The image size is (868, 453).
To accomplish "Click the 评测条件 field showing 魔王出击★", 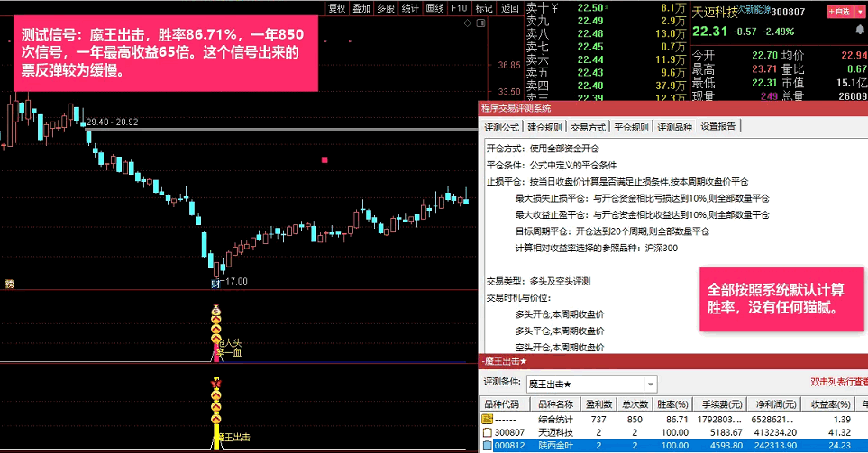I will click(x=585, y=384).
